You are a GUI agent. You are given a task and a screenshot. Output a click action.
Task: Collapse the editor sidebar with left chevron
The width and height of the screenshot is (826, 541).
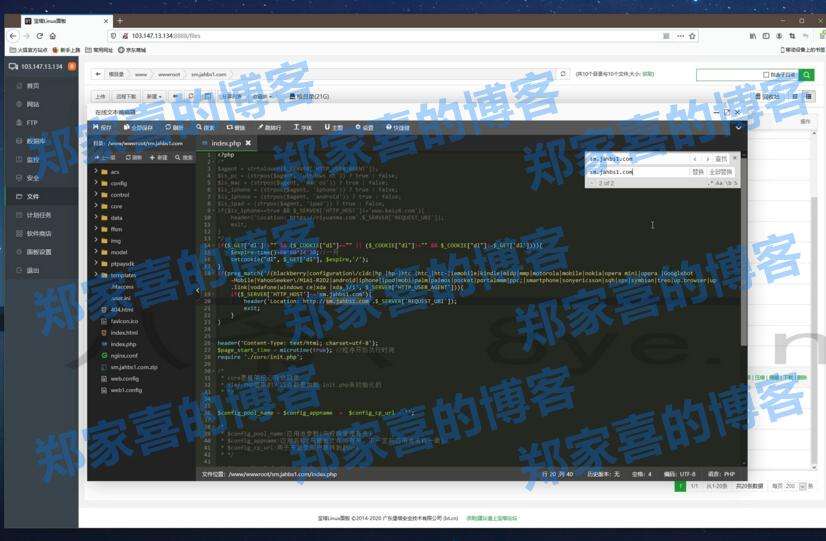coord(198,290)
